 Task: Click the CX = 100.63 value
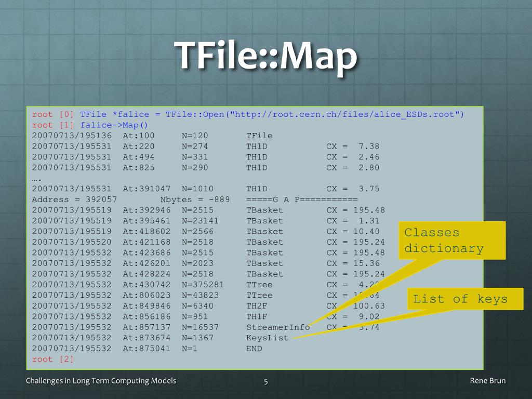(x=355, y=306)
